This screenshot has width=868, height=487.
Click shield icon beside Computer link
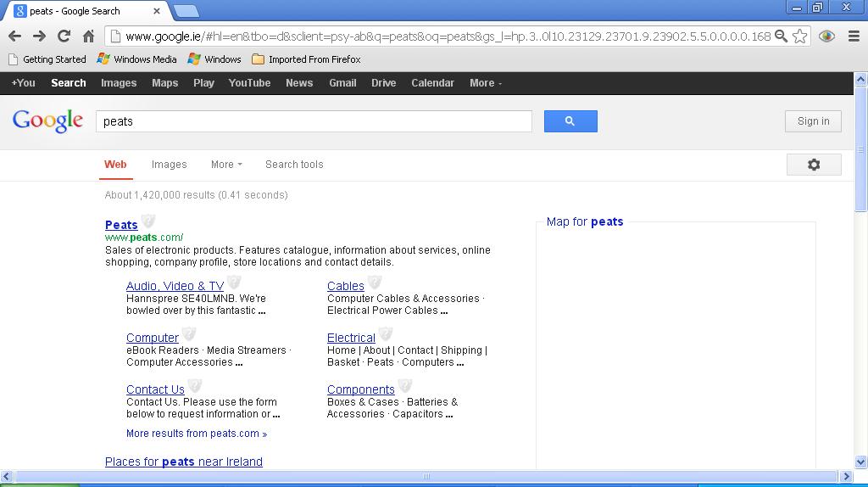click(x=189, y=333)
